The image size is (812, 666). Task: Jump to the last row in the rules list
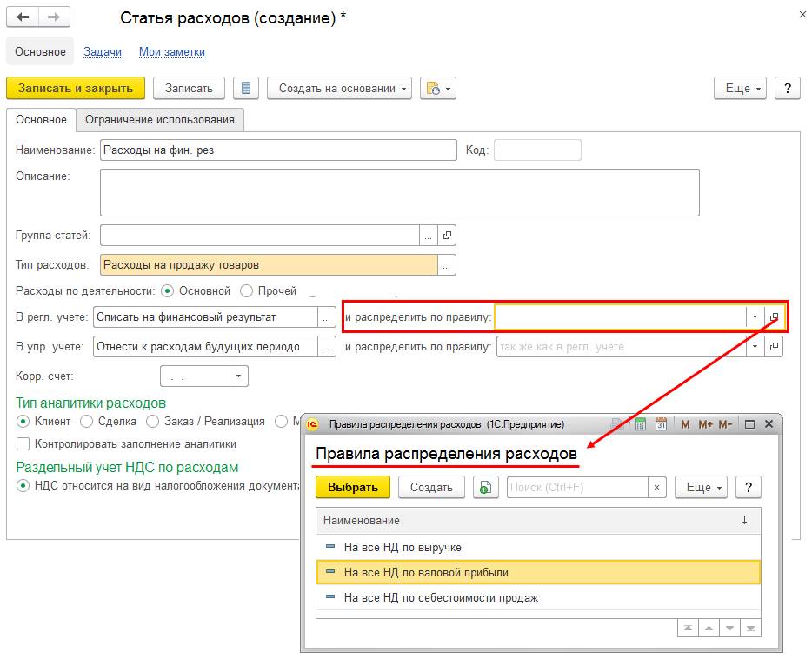(750, 629)
